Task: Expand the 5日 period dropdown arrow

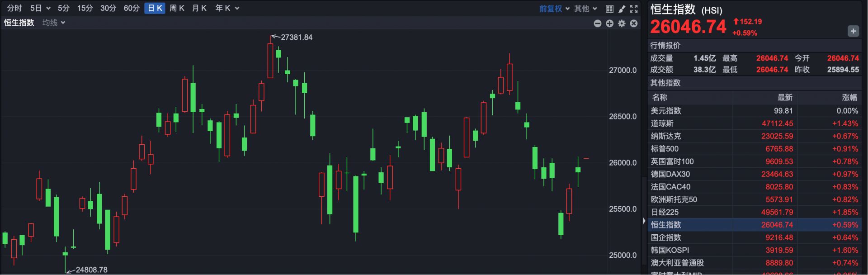Action: pyautogui.click(x=48, y=9)
